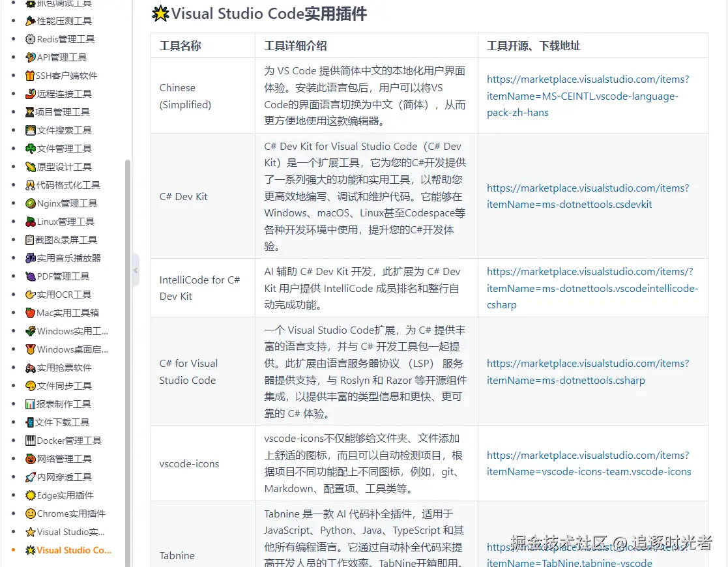Screen dimensions: 728x567
Task: Click the Visual Studio Code实用插件 heading
Action: [269, 14]
